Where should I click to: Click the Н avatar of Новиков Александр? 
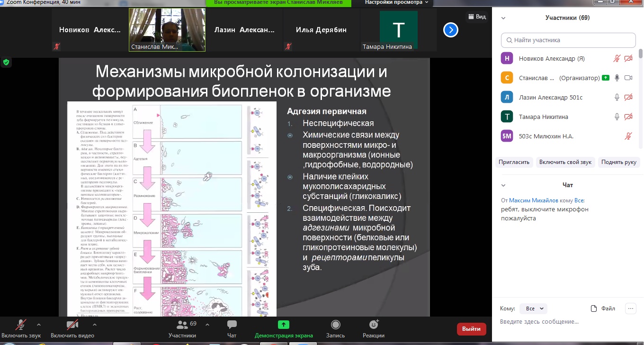click(x=507, y=58)
